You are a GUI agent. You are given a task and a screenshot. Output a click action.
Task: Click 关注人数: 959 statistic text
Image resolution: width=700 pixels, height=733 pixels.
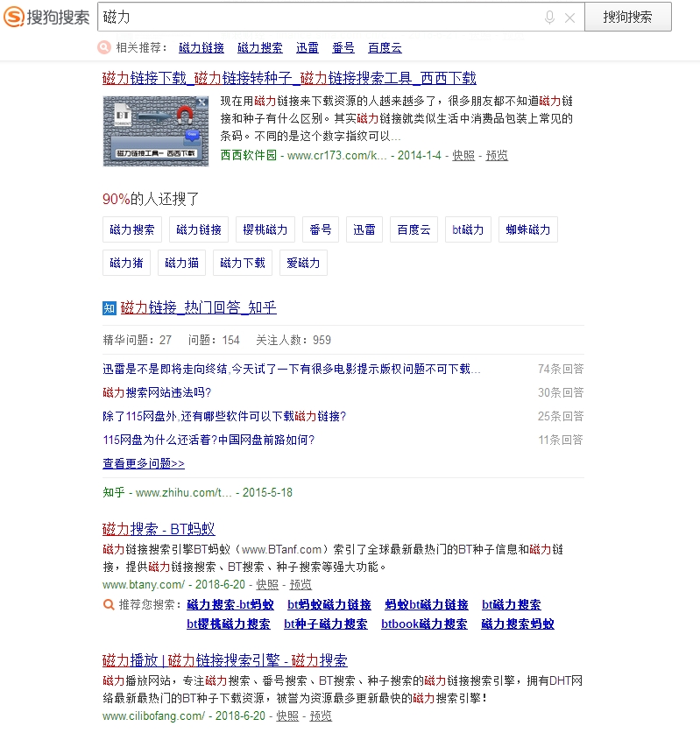click(293, 340)
